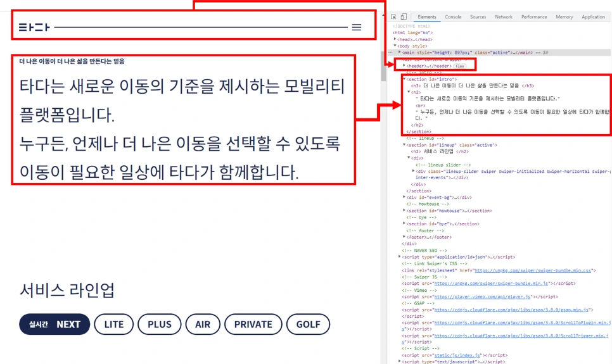Select the PLUS service button
612x364 pixels.
click(x=159, y=324)
